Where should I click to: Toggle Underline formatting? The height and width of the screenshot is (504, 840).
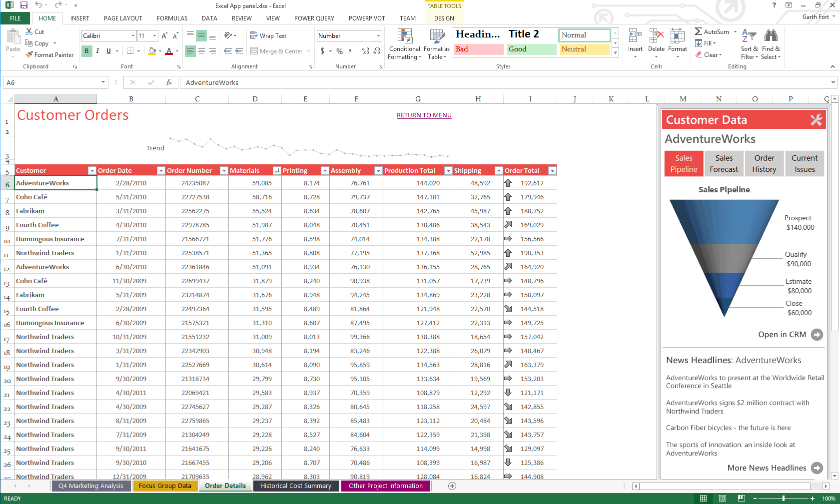click(x=108, y=51)
